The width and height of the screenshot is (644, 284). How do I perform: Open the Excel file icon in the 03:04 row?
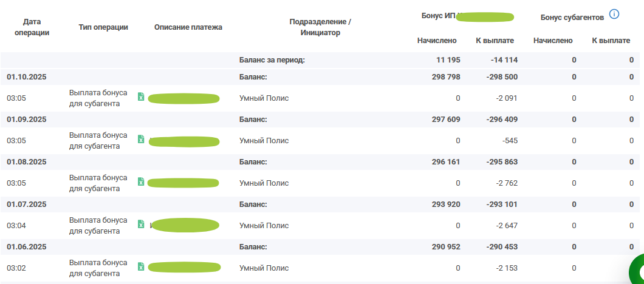click(141, 225)
